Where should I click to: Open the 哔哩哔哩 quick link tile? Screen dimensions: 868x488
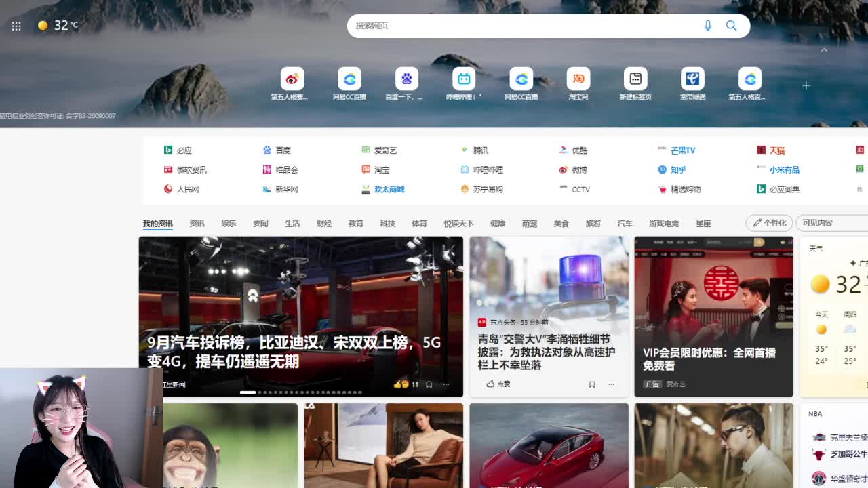tap(464, 85)
